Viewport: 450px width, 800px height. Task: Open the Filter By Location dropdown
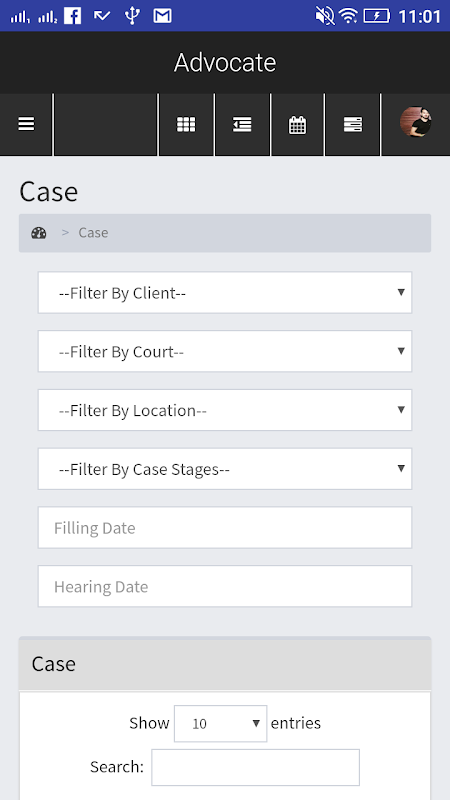tap(225, 410)
